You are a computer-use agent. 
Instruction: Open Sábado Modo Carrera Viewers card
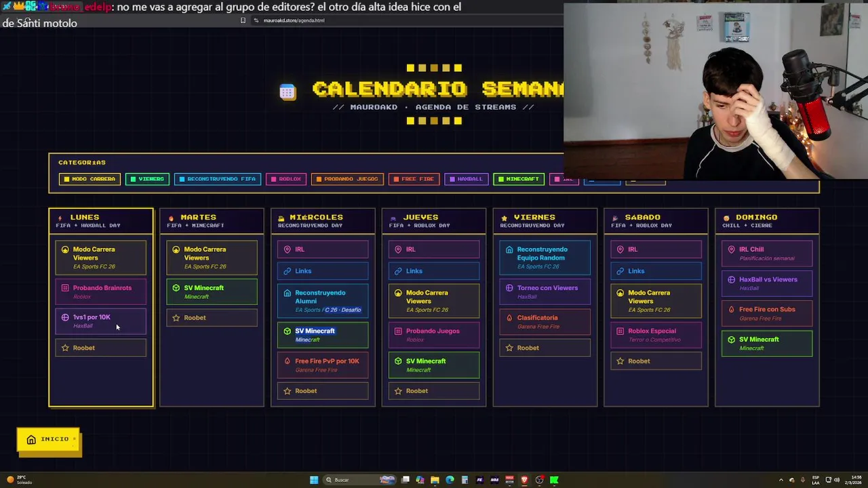click(x=656, y=301)
